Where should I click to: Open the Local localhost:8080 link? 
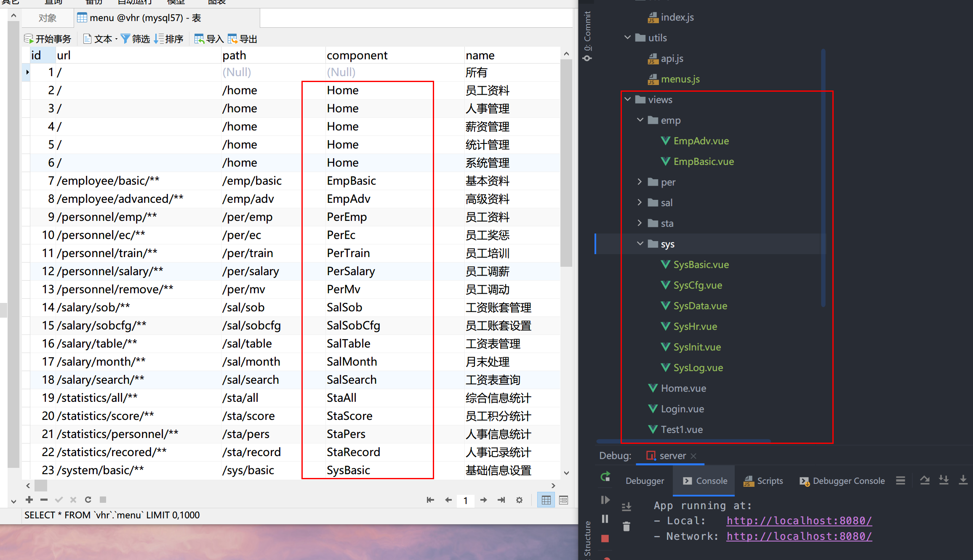pos(799,521)
